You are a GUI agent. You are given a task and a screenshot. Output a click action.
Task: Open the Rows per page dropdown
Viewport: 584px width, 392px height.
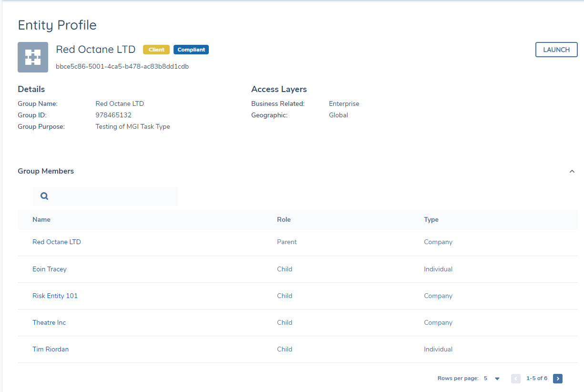coord(497,379)
